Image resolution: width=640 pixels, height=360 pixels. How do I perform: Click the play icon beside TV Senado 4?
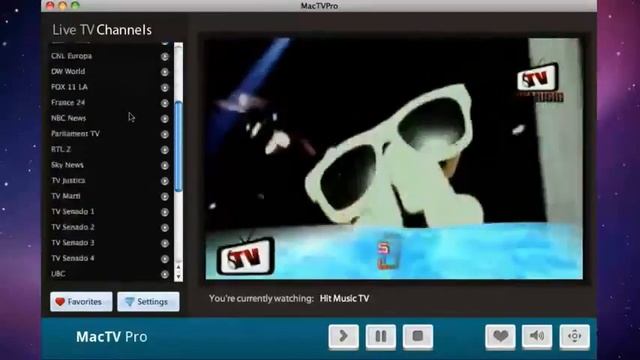pos(164,259)
